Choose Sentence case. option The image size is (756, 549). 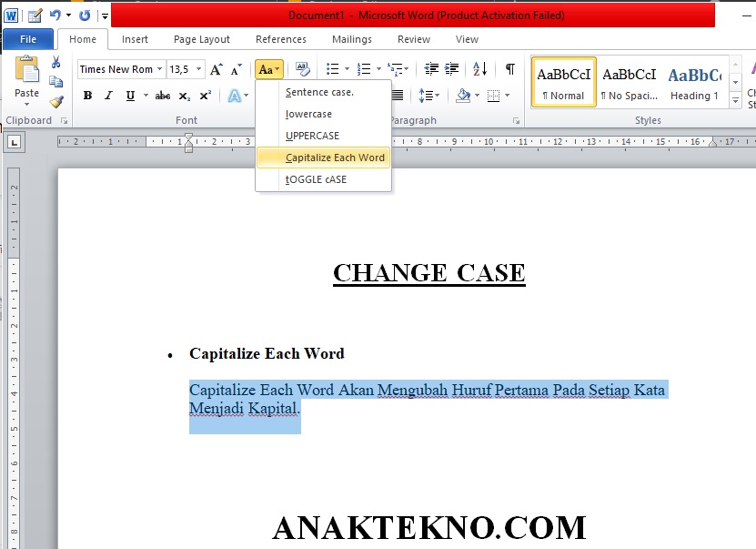[324, 92]
